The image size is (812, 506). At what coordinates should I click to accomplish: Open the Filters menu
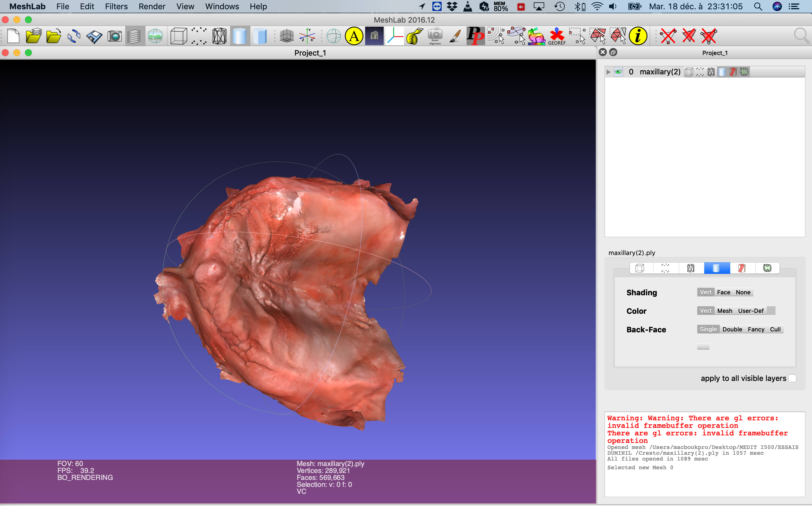(x=116, y=6)
